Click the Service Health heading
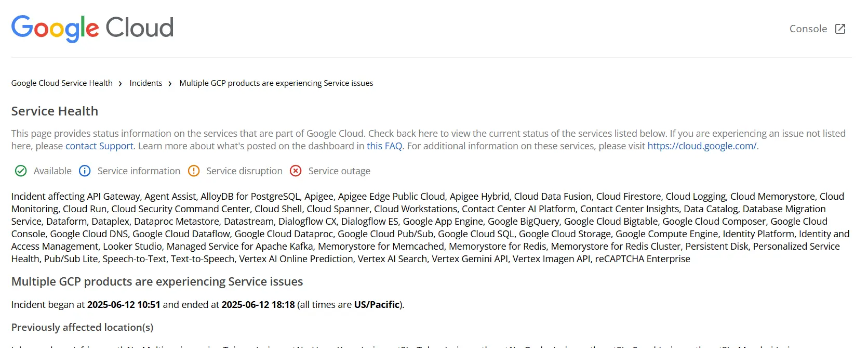Image resolution: width=868 pixels, height=348 pixels. coord(55,111)
